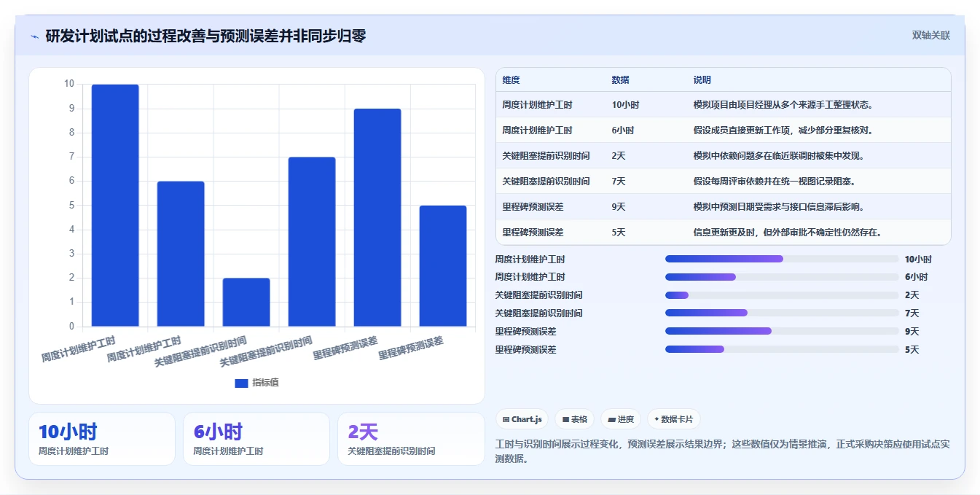This screenshot has width=980, height=495.
Task: Click the 6小时 value in the table
Action: click(623, 130)
